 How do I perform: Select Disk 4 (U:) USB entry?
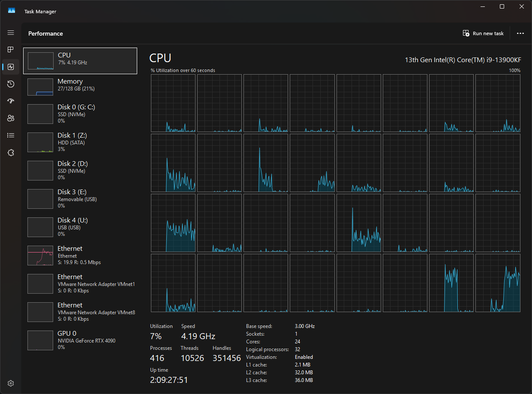point(80,227)
